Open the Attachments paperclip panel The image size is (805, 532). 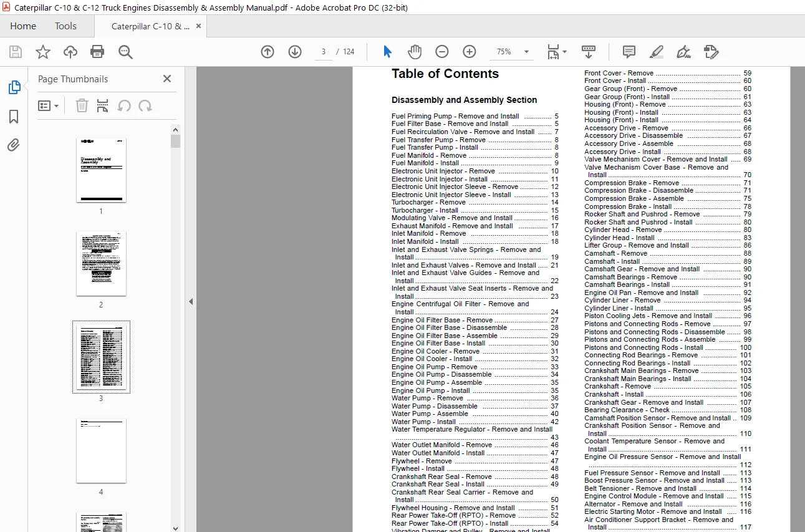pos(14,145)
